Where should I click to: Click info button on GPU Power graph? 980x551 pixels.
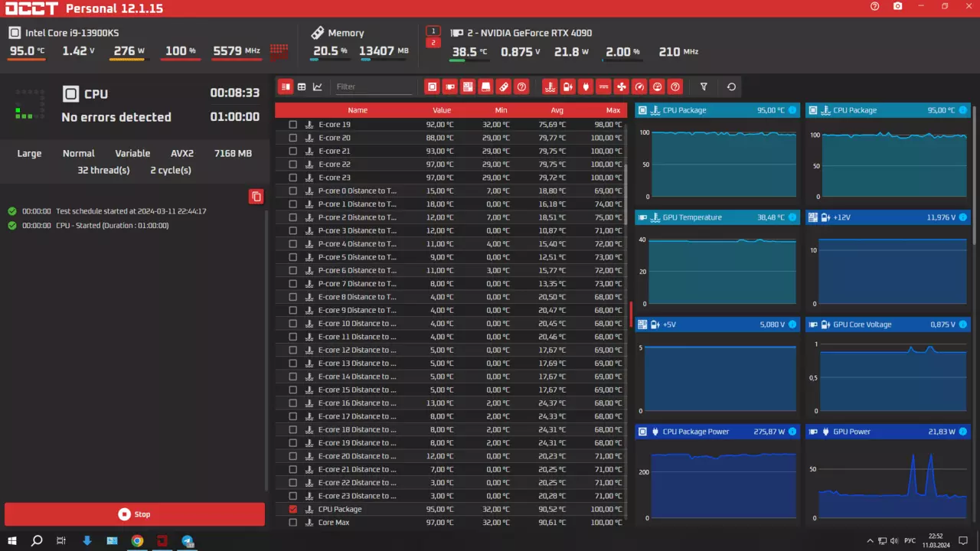[x=962, y=432]
